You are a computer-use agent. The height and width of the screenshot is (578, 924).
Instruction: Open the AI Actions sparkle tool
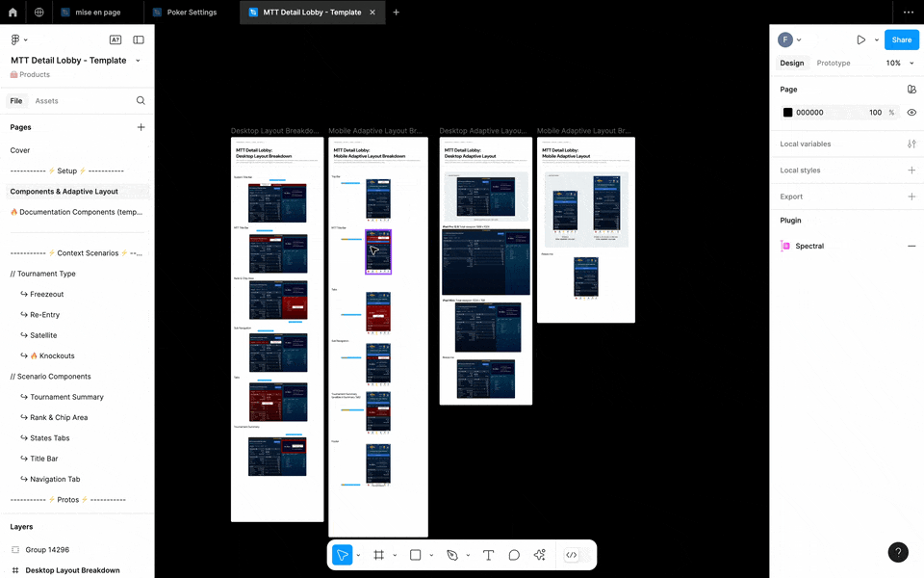pos(539,555)
